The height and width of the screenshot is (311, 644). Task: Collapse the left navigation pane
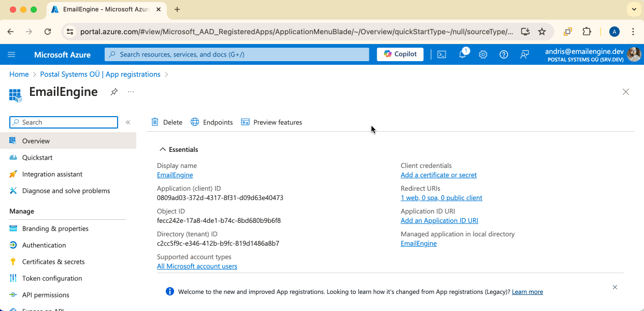128,122
